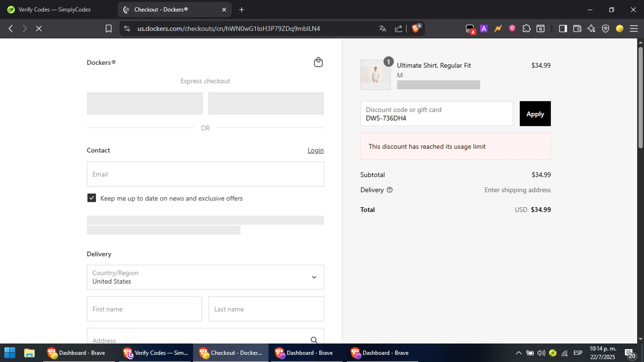Click the browser address bar URL
Image resolution: width=644 pixels, height=362 pixels.
(x=229, y=29)
